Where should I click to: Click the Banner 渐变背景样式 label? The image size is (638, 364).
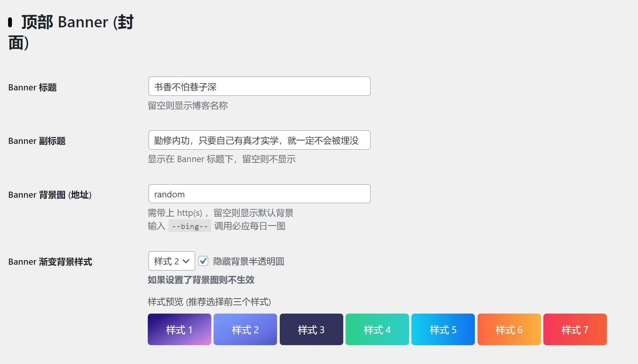50,262
